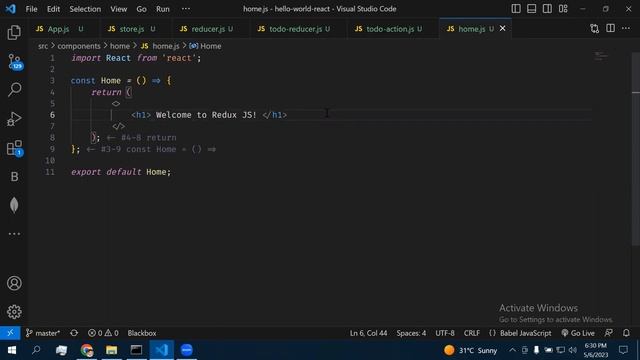Toggle primary side bar layout icon

[516, 9]
